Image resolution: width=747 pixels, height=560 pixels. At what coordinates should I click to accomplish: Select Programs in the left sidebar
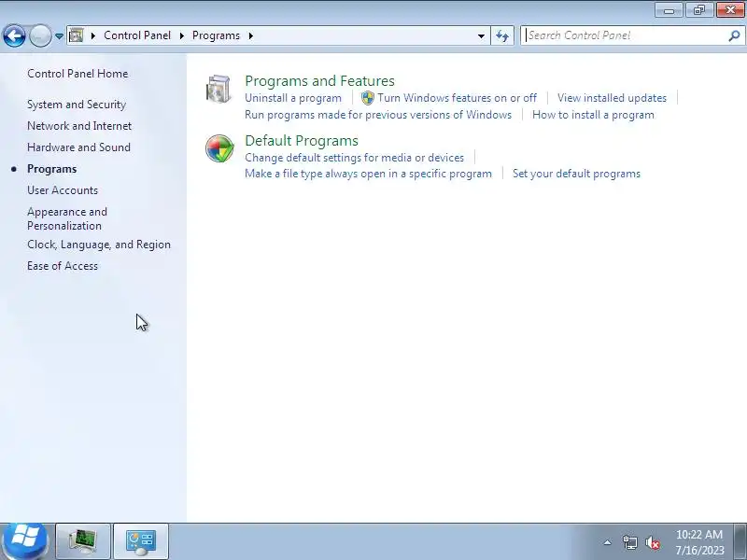52,169
